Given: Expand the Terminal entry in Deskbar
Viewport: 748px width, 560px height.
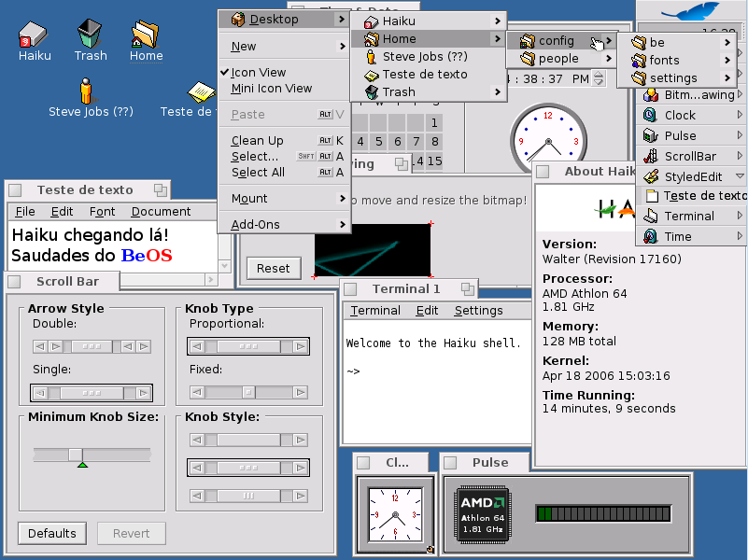Looking at the screenshot, I should coord(740,217).
